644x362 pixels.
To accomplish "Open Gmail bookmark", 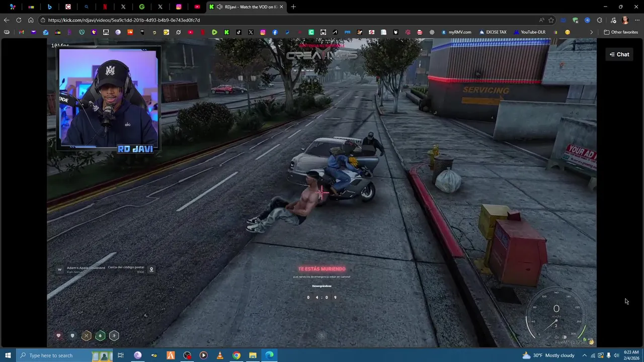I will click(x=21, y=32).
